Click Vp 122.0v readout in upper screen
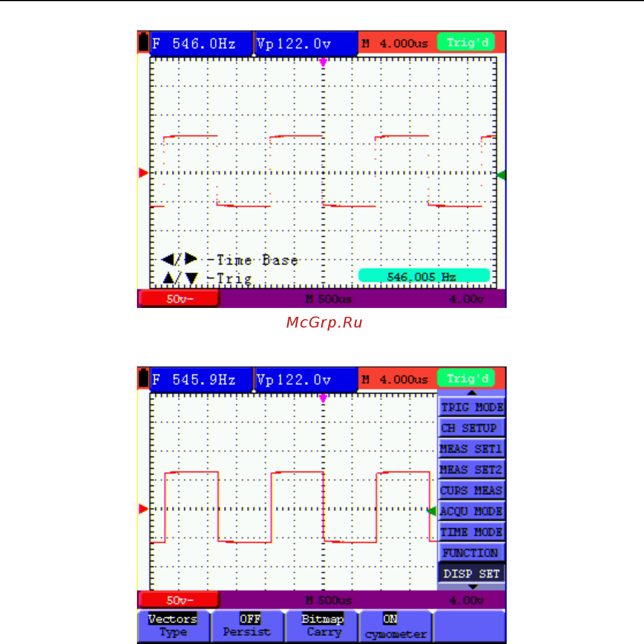Screen dimensions: 644x644 [306, 43]
